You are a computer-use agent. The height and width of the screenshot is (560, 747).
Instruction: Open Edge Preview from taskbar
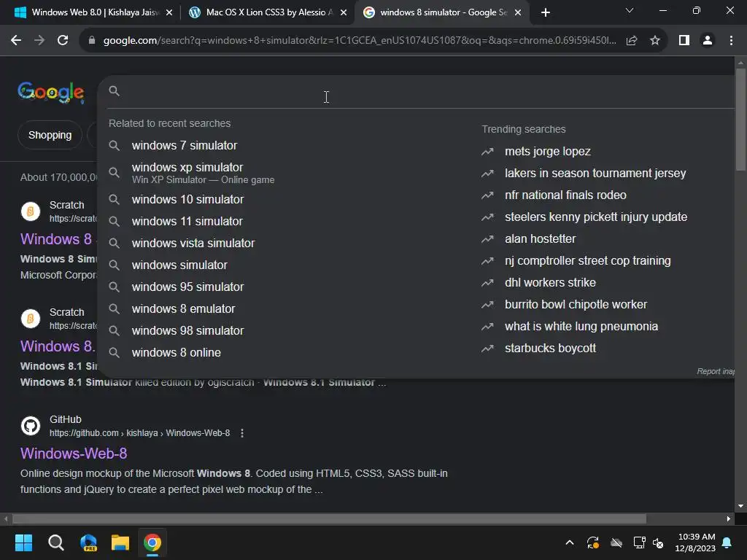point(88,542)
